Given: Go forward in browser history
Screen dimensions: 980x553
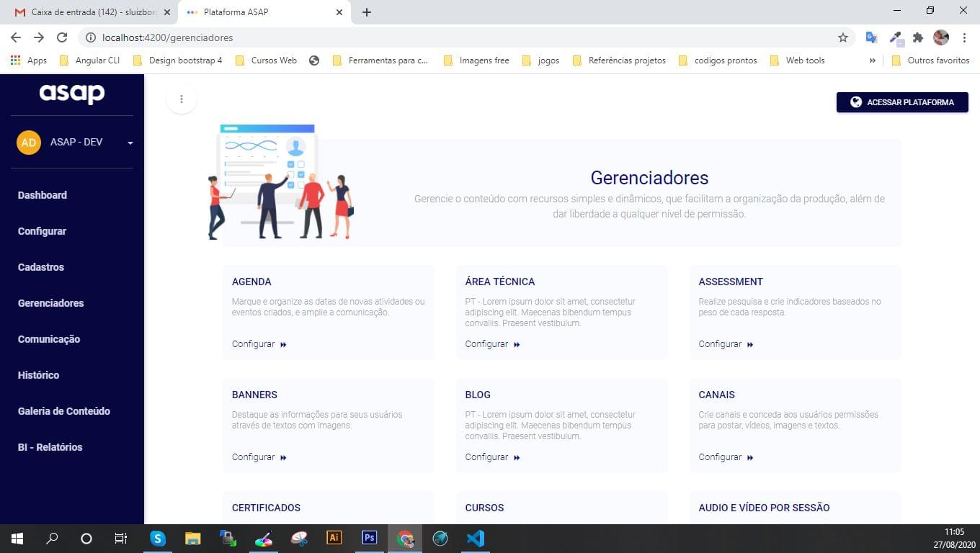Looking at the screenshot, I should pyautogui.click(x=39, y=37).
